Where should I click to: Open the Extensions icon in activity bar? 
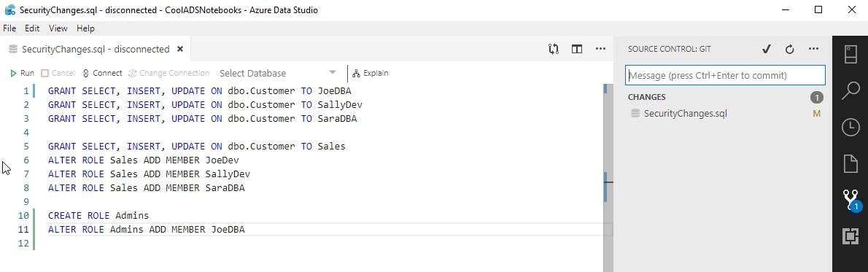coord(850,236)
